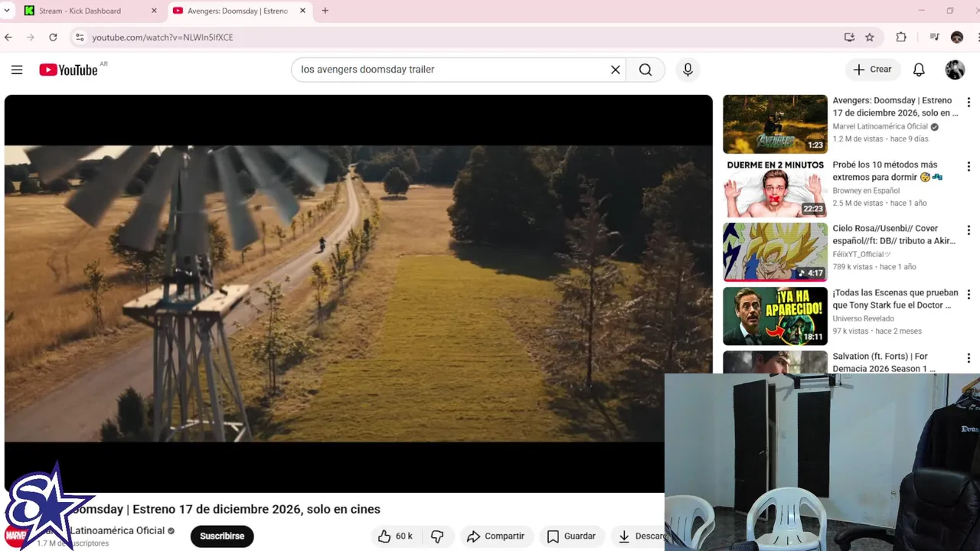Bookmark this page with the star
Image resolution: width=980 pixels, height=551 pixels.
pyautogui.click(x=870, y=37)
